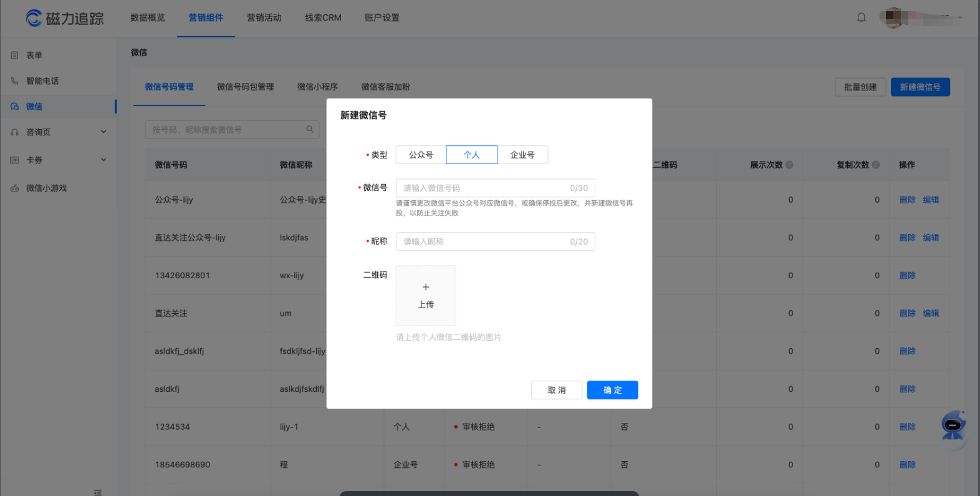Expand the 卡券 submenu

click(103, 160)
